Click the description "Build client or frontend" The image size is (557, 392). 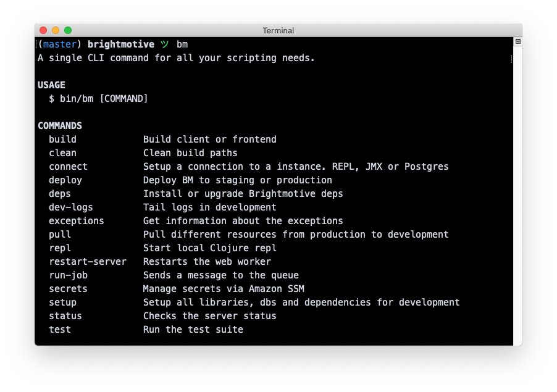[x=209, y=139]
